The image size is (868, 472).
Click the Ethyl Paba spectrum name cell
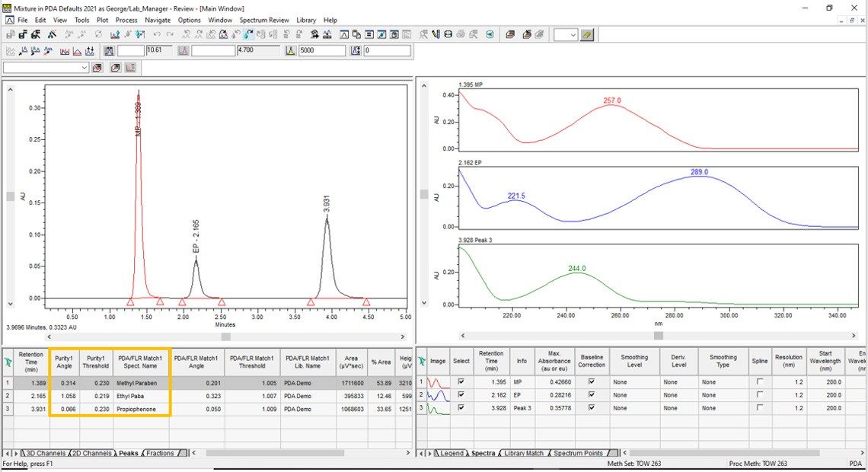tap(141, 396)
